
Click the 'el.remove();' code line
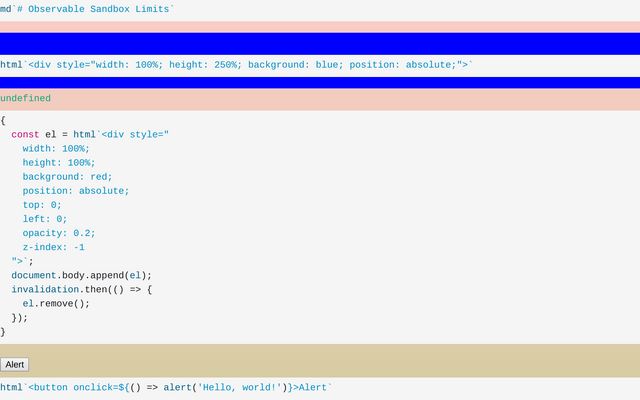(56, 304)
